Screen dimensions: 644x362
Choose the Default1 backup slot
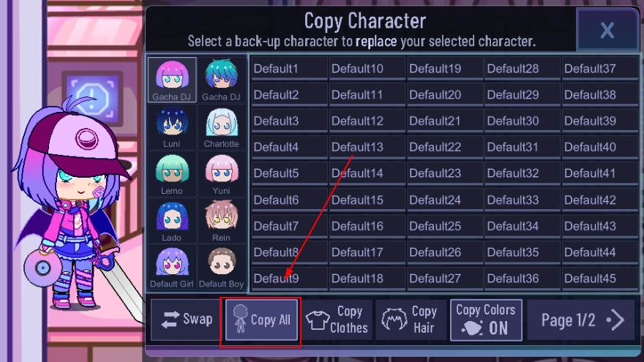[290, 69]
